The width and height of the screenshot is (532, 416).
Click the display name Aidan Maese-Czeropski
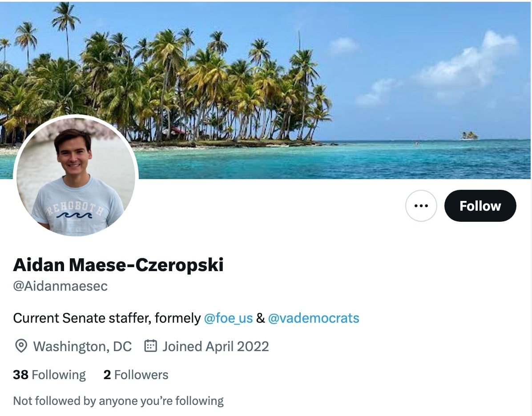(x=118, y=265)
